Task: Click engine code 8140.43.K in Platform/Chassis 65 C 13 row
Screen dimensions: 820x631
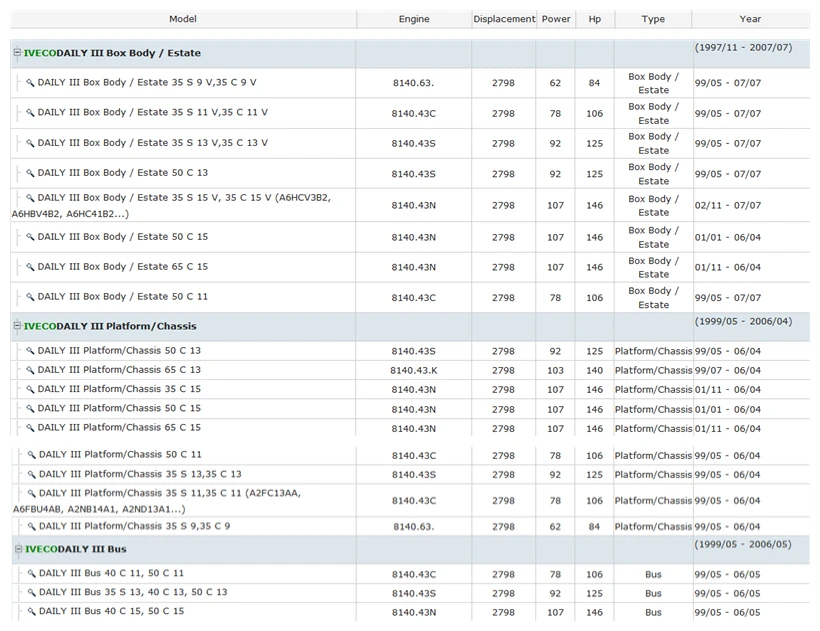Action: coord(413,371)
